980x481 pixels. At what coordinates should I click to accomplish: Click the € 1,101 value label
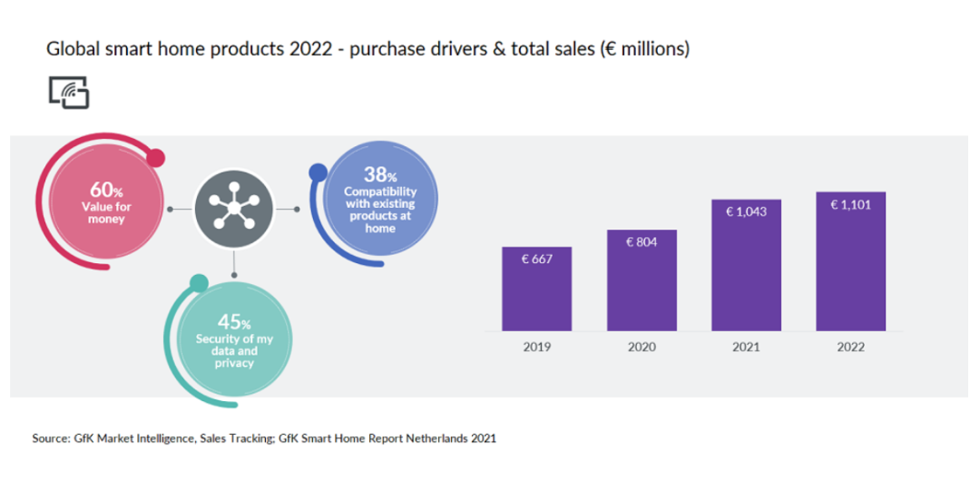[x=851, y=205]
